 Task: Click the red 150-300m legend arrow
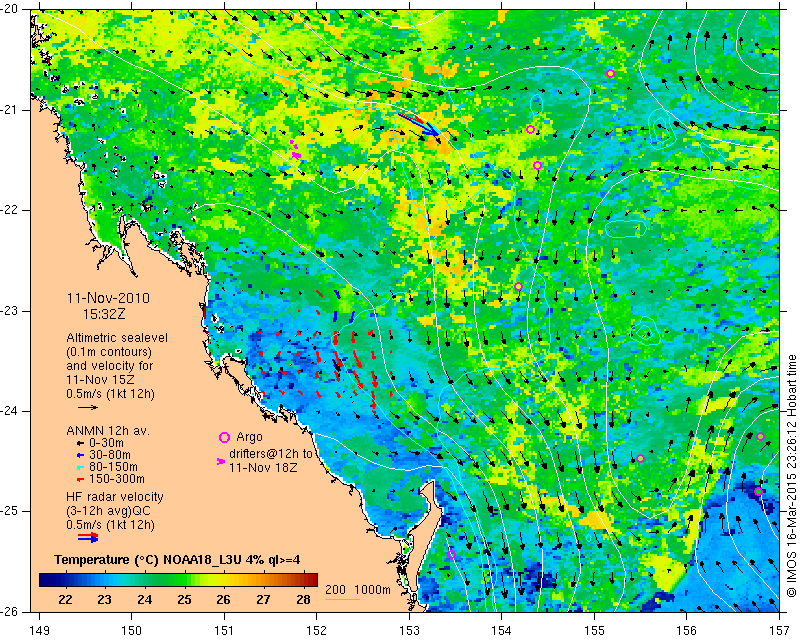tap(80, 479)
